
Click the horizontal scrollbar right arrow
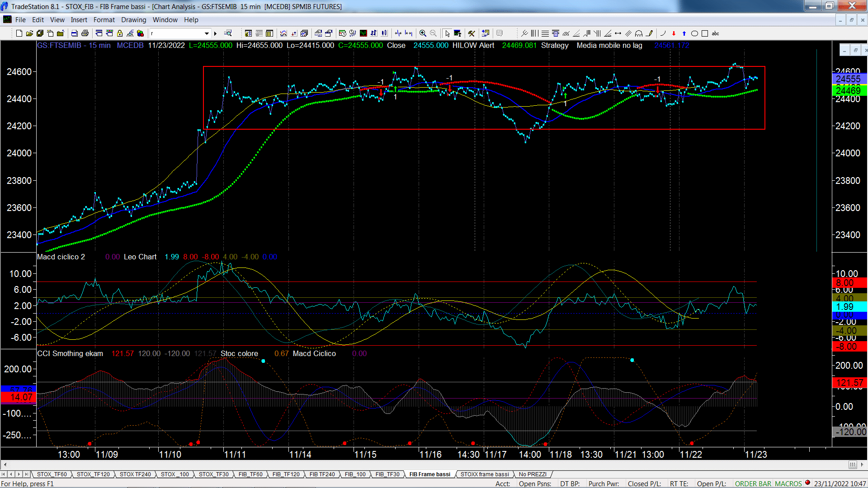pyautogui.click(x=863, y=465)
